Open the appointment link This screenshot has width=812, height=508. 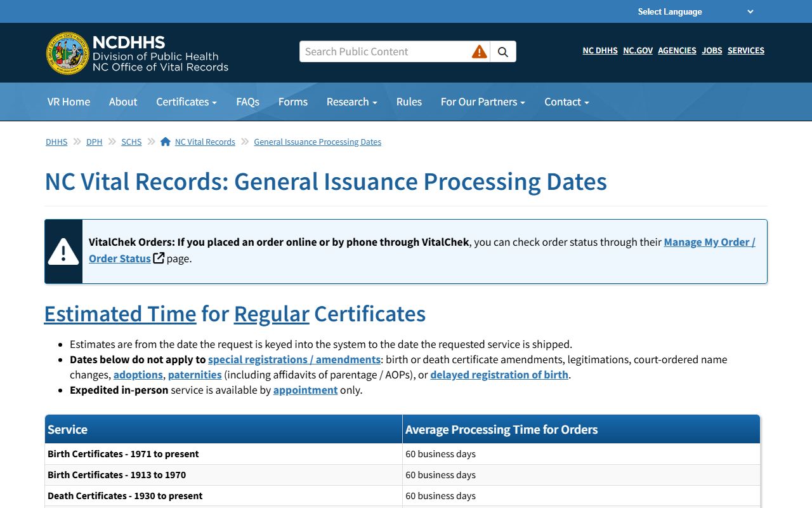pyautogui.click(x=305, y=390)
